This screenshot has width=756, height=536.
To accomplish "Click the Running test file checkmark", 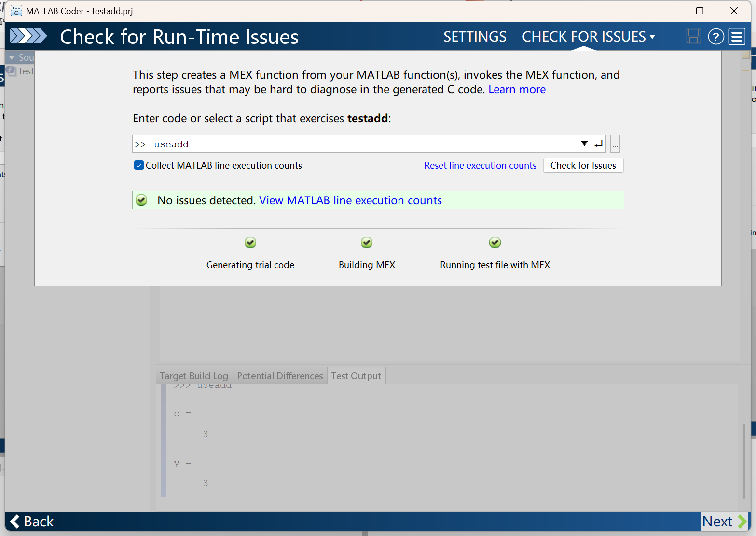I will point(495,242).
